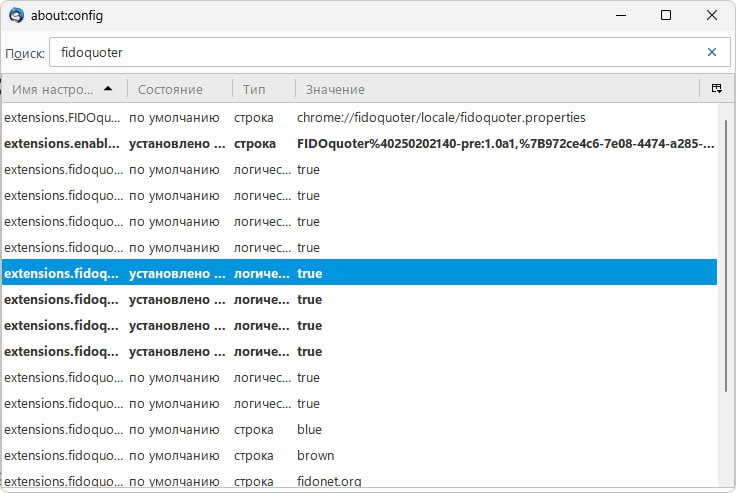Select the fidoquoter.properties locale row

[358, 117]
